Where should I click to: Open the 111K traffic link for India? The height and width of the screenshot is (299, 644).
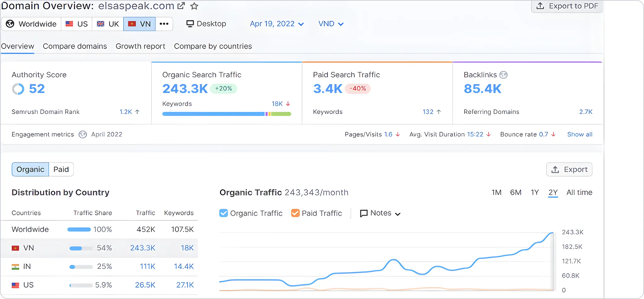147,266
